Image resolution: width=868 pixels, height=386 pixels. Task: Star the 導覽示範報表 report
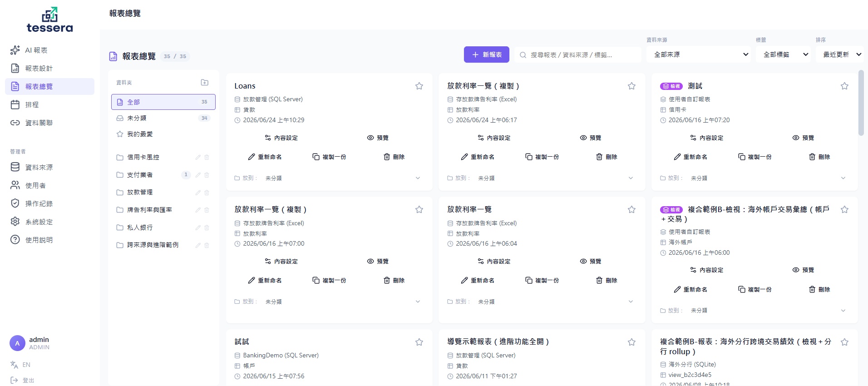tap(631, 342)
